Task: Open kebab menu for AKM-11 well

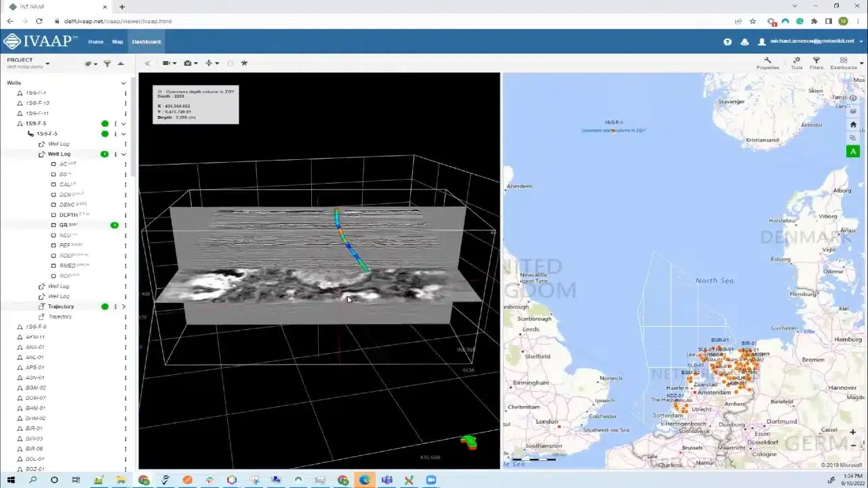Action: [x=125, y=337]
